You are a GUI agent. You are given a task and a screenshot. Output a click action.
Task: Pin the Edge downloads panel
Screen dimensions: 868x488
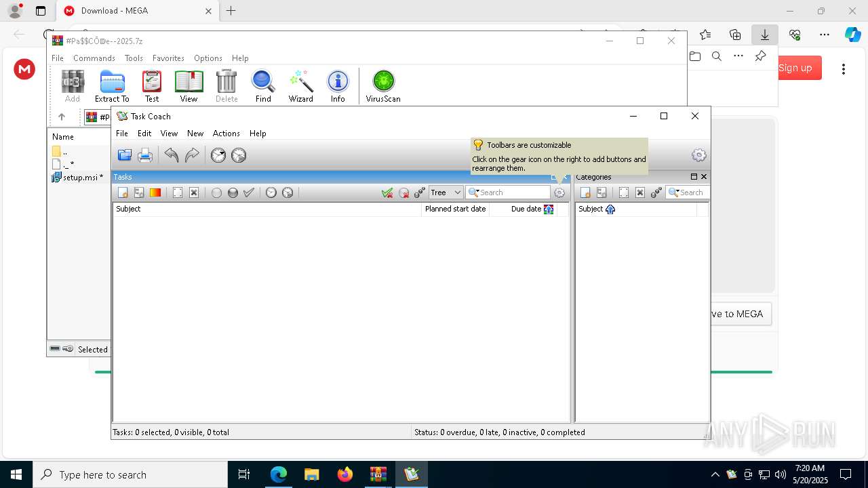pos(761,56)
